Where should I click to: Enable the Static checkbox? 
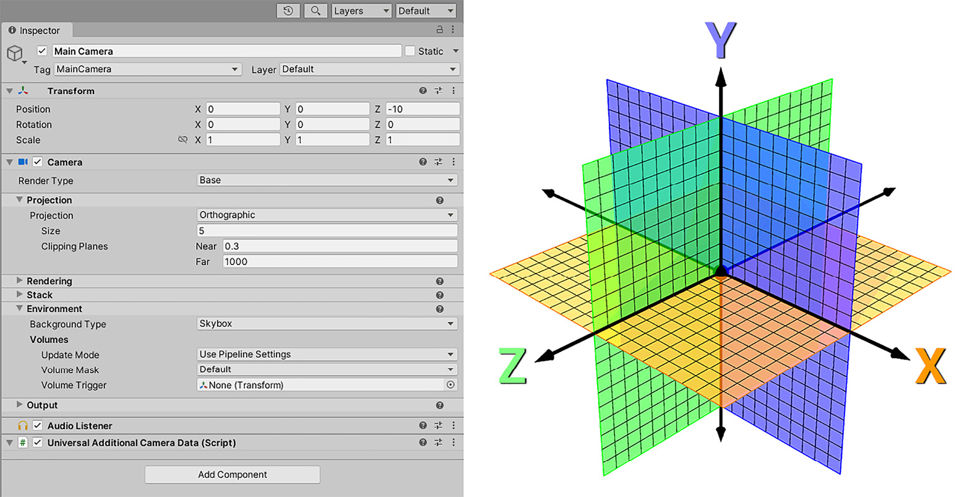[410, 51]
